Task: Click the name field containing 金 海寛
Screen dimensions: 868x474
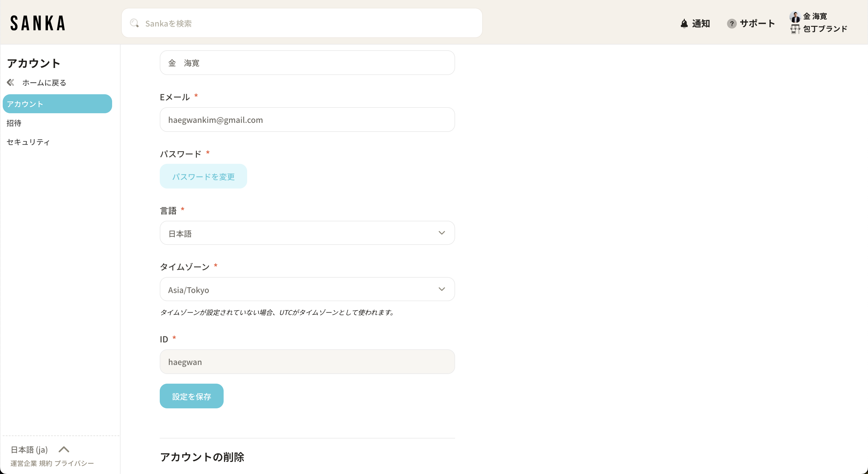Action: [x=307, y=63]
